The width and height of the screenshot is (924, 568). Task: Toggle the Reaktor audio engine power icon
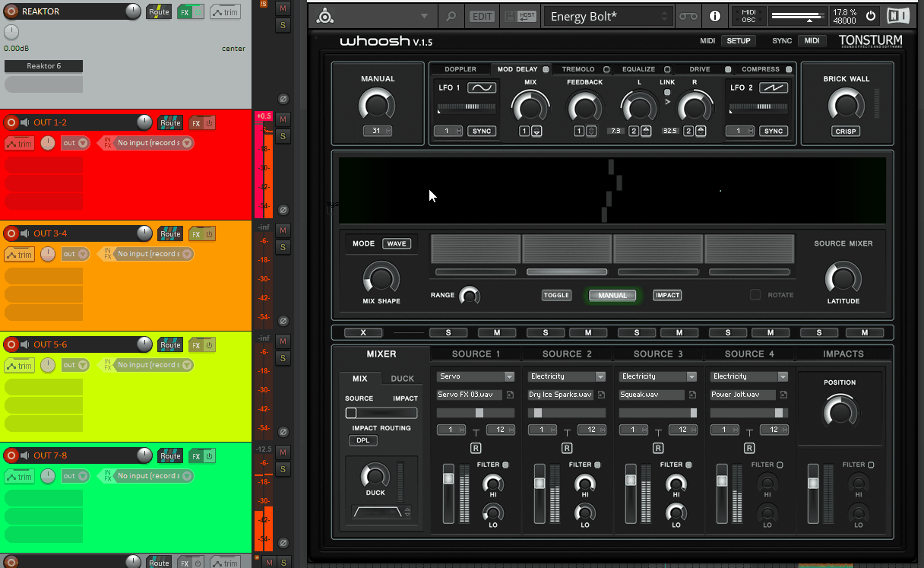click(x=871, y=16)
